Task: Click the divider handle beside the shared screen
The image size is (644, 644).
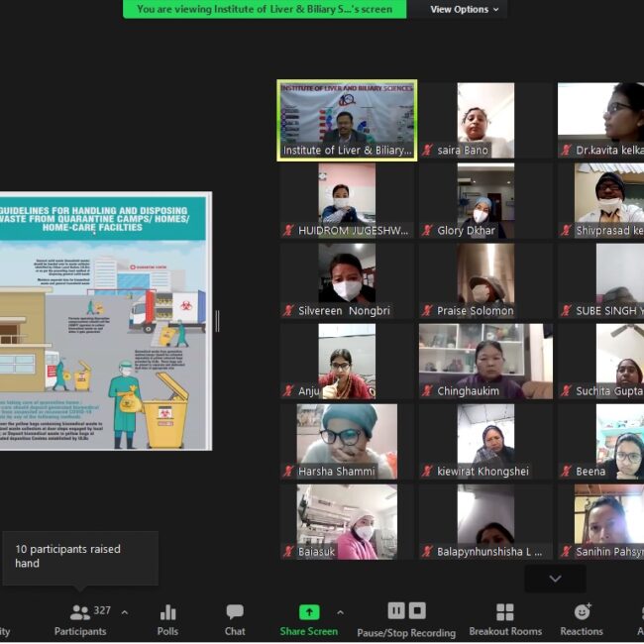Action: (218, 321)
